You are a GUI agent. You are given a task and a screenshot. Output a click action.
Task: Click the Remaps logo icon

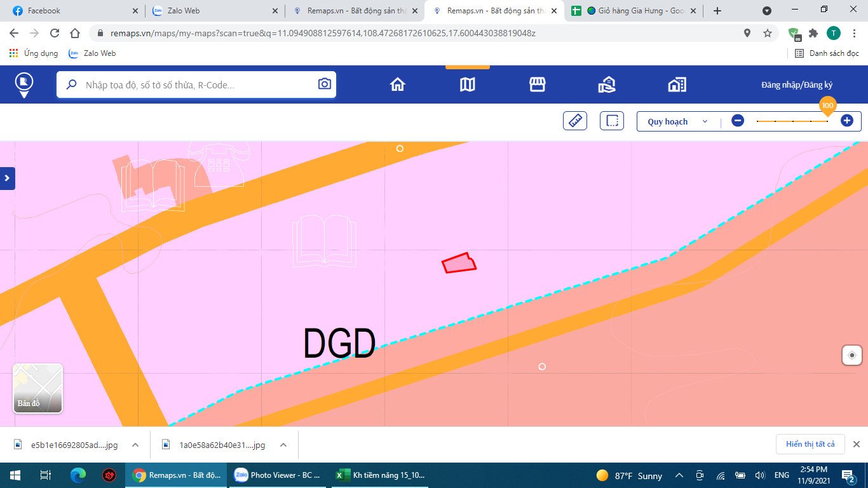(x=24, y=84)
